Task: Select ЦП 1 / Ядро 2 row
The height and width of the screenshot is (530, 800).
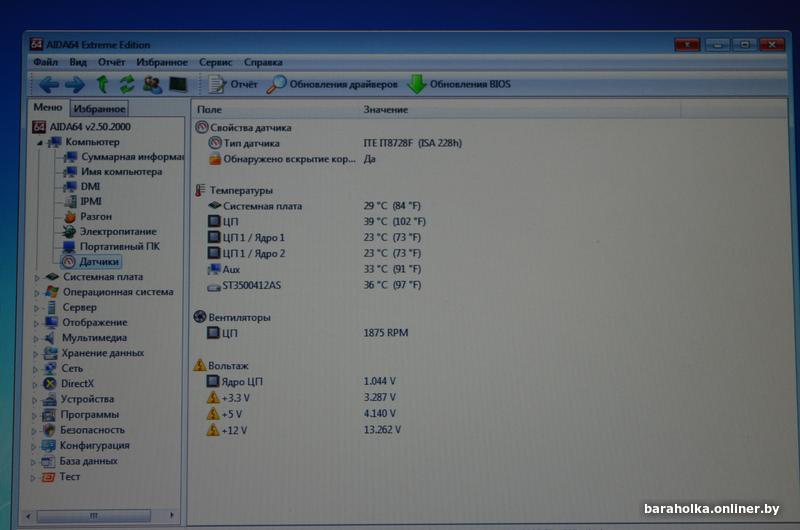Action: pos(314,254)
